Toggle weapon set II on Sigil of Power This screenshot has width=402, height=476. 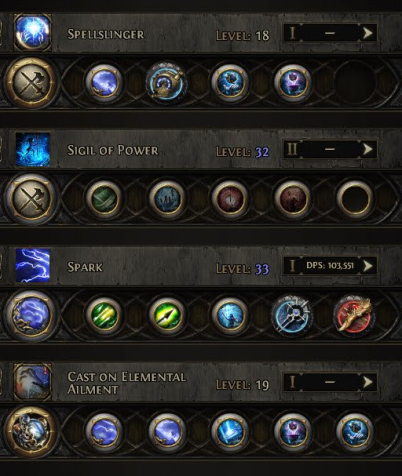coord(292,149)
